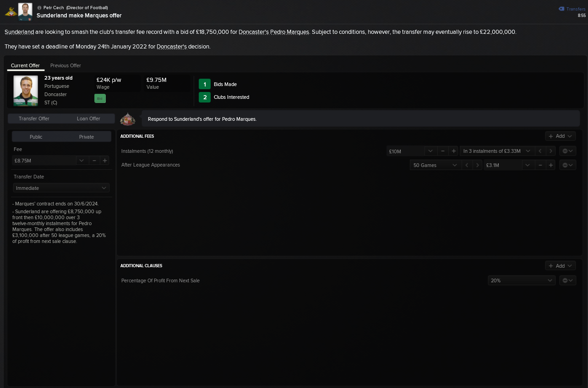Image resolution: width=588 pixels, height=388 pixels.
Task: Switch to Loan Offer type
Action: 88,119
